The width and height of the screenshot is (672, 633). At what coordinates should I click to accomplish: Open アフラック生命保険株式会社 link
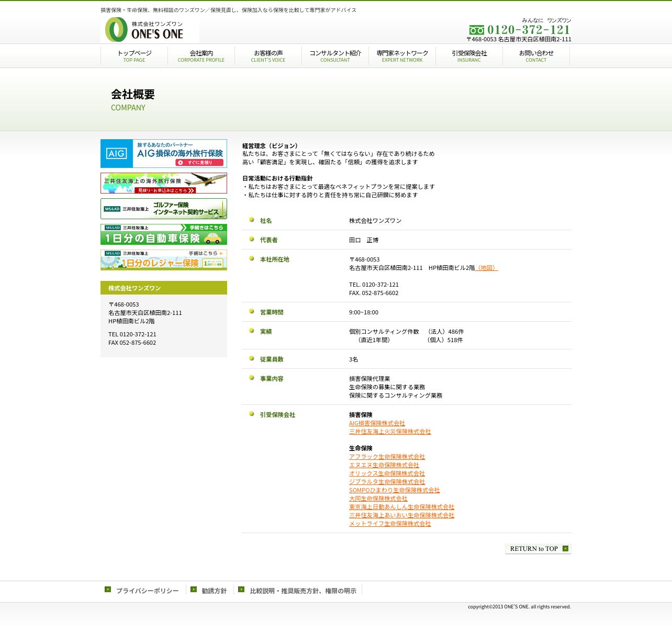coord(387,457)
